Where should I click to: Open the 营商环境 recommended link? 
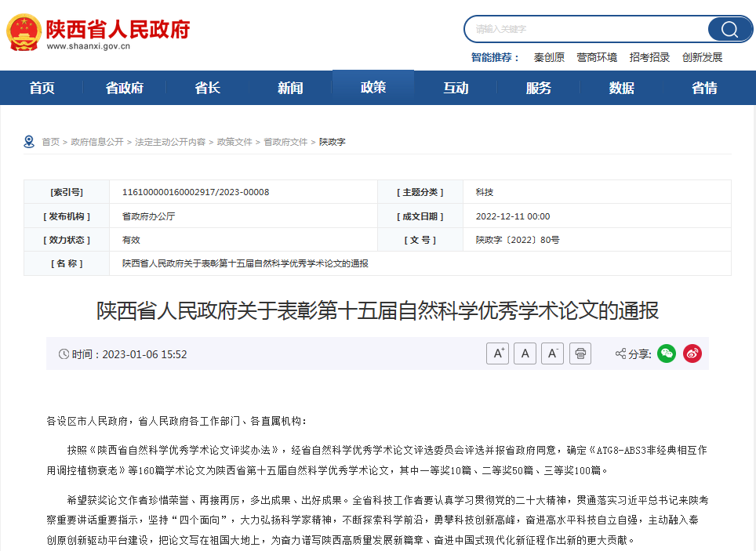[597, 57]
